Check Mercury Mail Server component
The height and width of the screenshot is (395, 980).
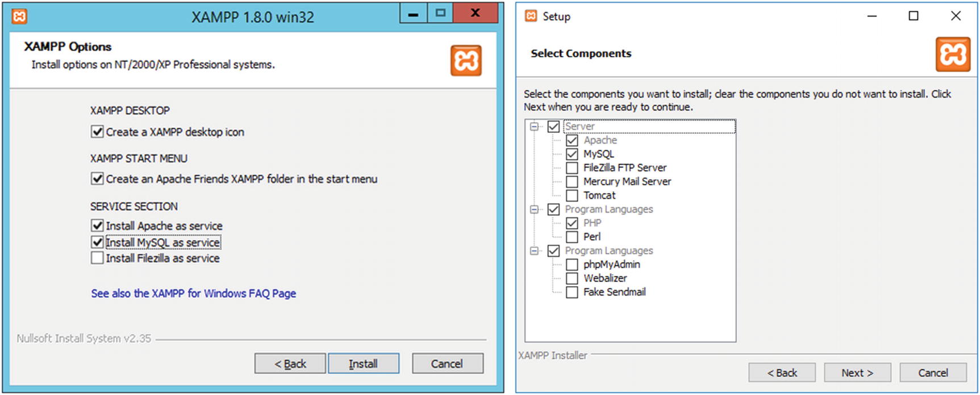coord(572,182)
